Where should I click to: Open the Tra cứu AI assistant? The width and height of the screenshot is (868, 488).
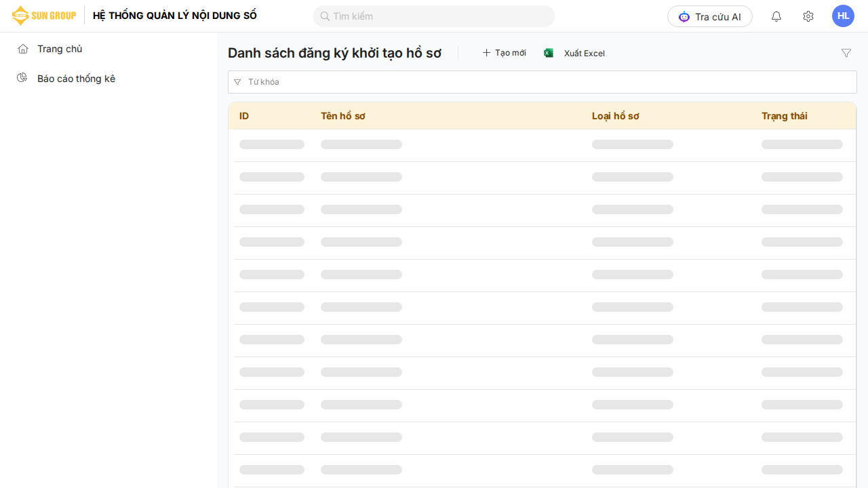[x=709, y=16]
